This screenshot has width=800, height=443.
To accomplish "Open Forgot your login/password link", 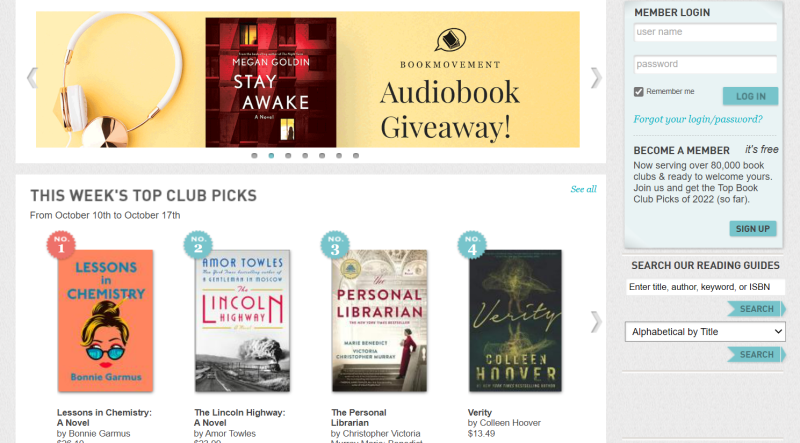I will (698, 120).
